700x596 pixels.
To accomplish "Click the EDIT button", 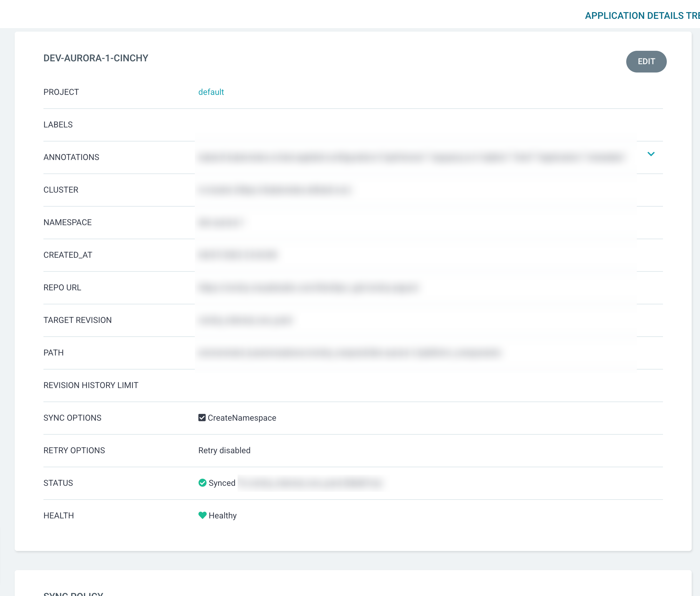I will click(x=646, y=62).
